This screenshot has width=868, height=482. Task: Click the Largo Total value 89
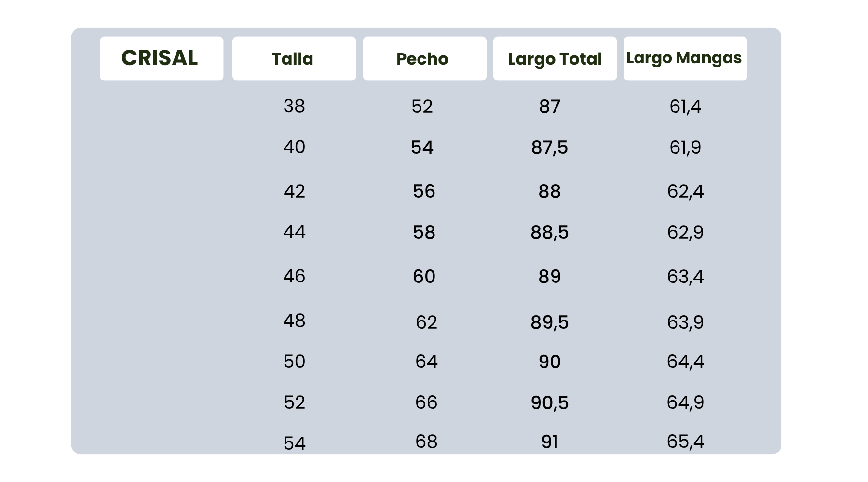pyautogui.click(x=550, y=277)
